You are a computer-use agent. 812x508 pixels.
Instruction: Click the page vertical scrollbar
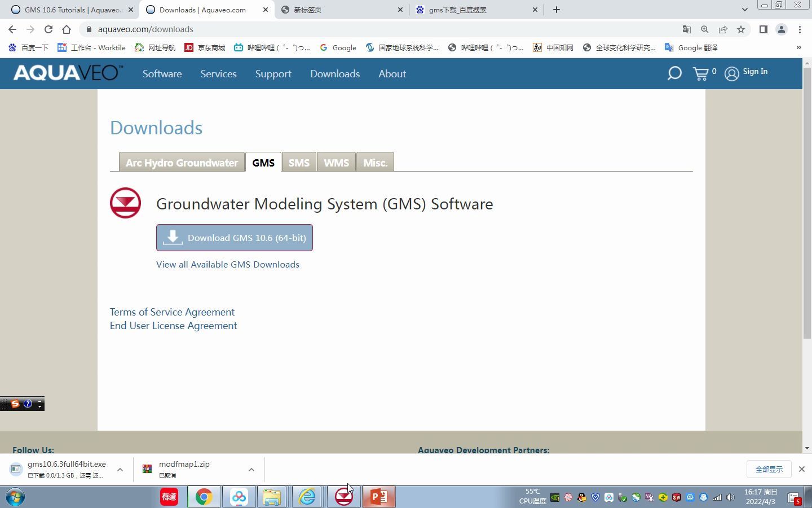tap(807, 203)
